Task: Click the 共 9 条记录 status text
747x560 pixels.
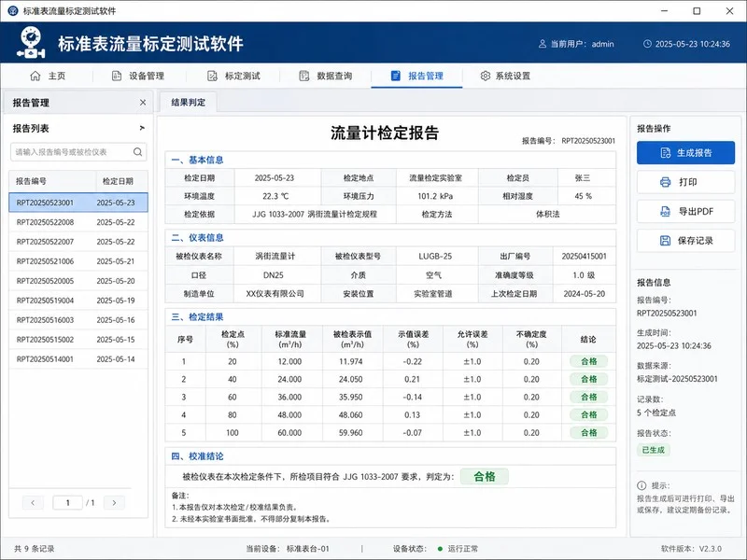Action: [35, 549]
